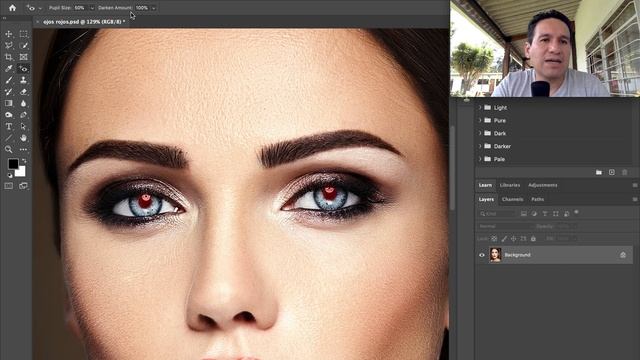
Task: Switch to the Channels tab
Action: (x=512, y=200)
